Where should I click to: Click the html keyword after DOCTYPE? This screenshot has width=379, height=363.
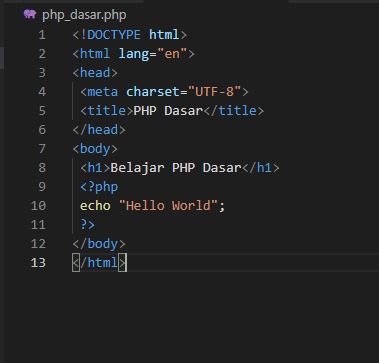click(164, 35)
